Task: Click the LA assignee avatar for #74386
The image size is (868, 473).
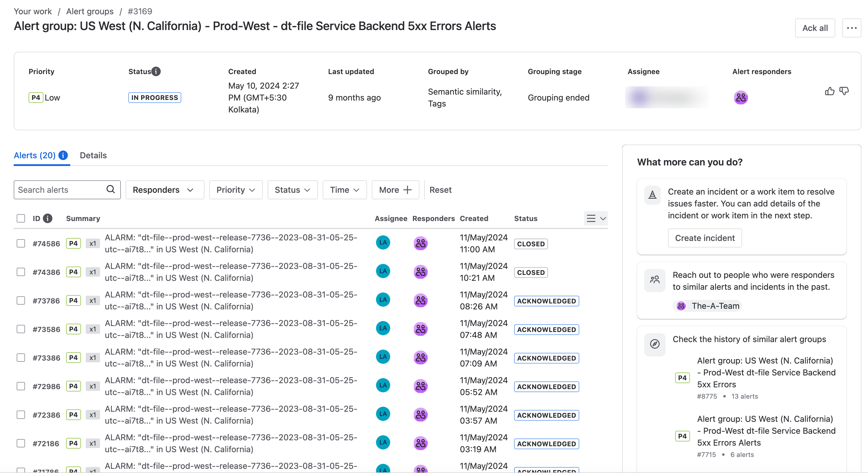Action: coord(383,271)
